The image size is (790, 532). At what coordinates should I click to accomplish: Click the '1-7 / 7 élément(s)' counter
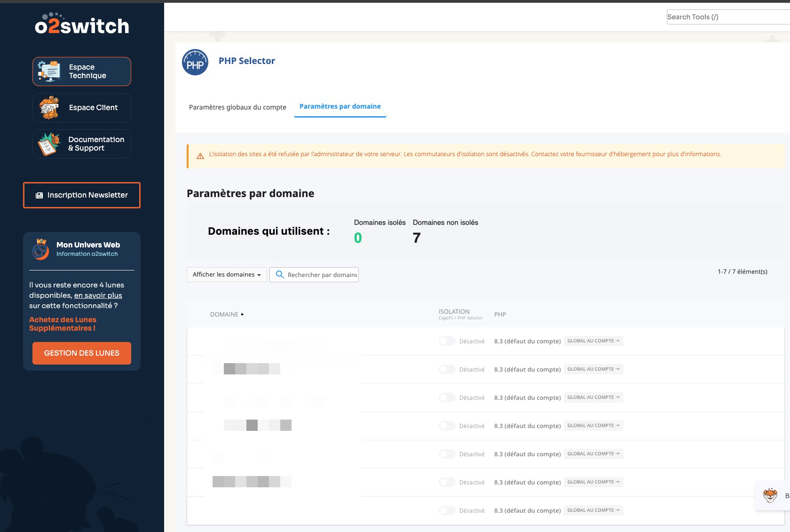743,271
